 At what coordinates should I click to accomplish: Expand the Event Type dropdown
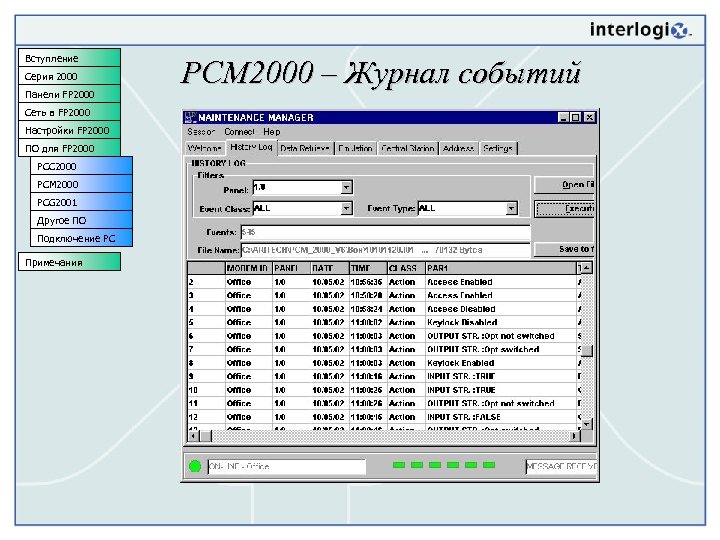(512, 208)
